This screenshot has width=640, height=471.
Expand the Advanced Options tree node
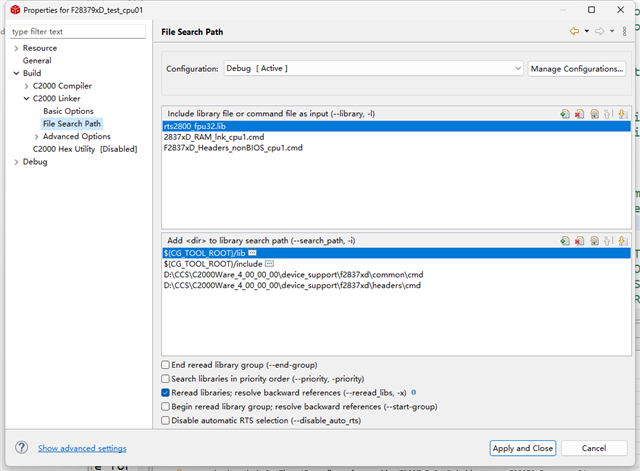[37, 136]
